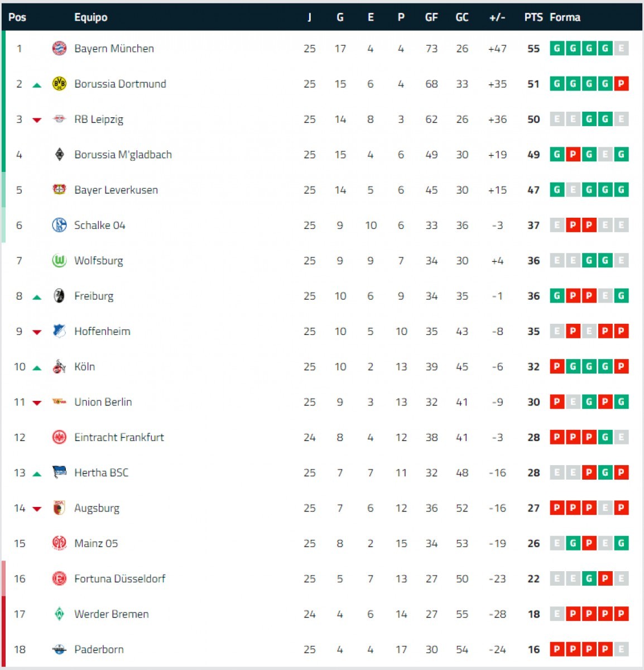Open the Bayer Leverkusen team link

[x=116, y=190]
